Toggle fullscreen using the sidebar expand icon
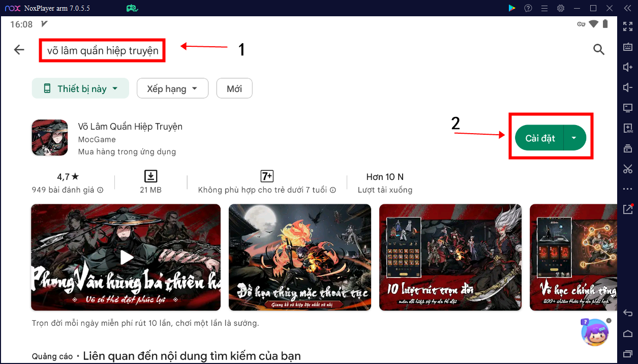The image size is (638, 364). [x=627, y=26]
